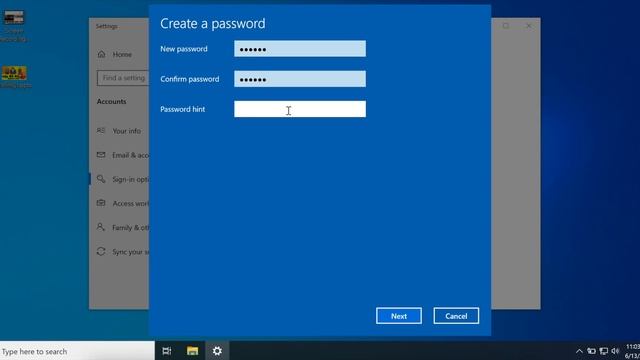Click the volume speaker tray icon
640x360 pixels.
click(x=615, y=351)
